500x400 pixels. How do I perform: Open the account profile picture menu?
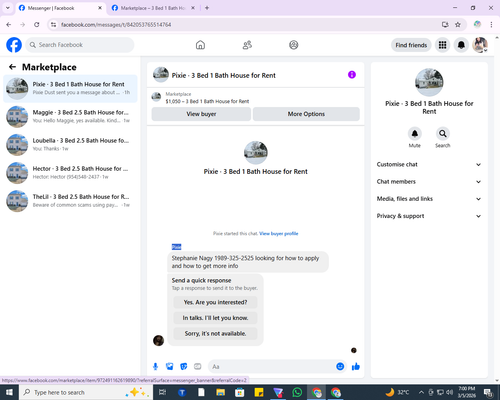click(480, 45)
